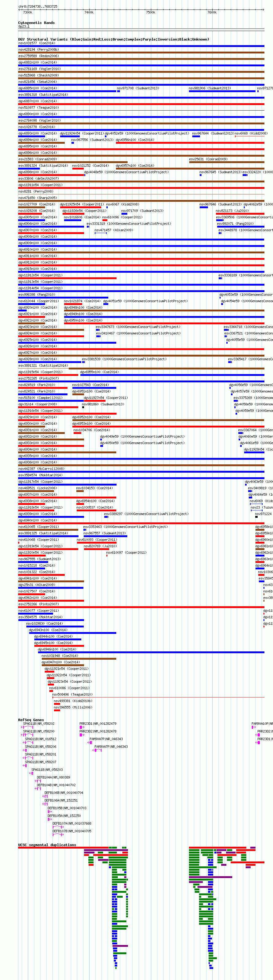Click the DEFB107B|NM_001040705 gene label
The image size is (273, 980).
tap(72, 832)
